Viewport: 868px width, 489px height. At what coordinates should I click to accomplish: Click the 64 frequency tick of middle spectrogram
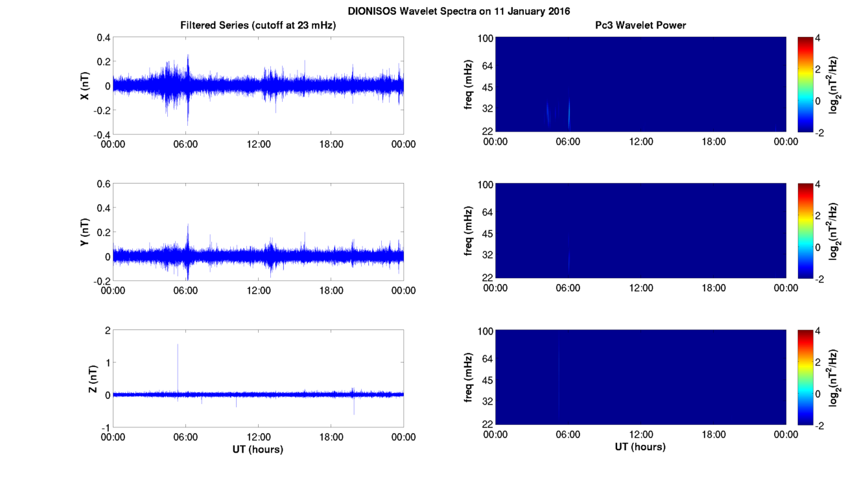coord(488,211)
